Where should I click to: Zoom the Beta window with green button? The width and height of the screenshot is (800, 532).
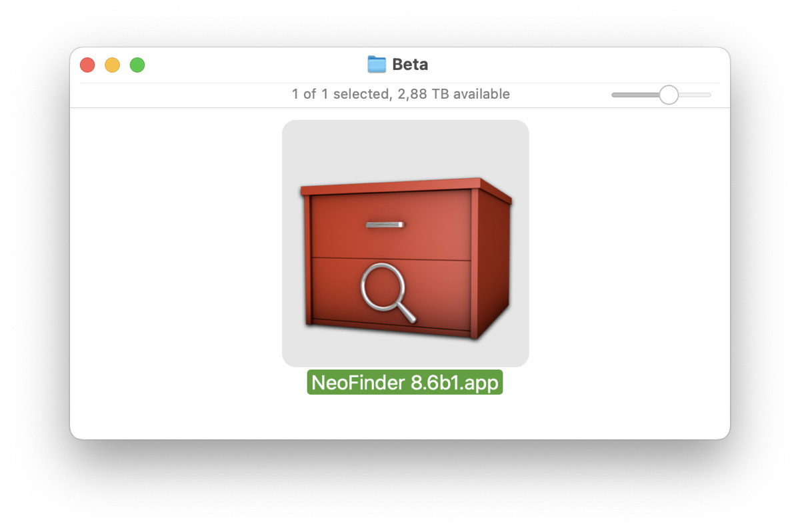click(x=137, y=65)
